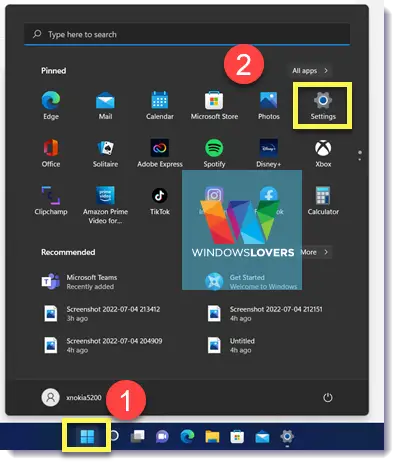Expand More recommended items
The image size is (399, 465).
[x=315, y=252]
